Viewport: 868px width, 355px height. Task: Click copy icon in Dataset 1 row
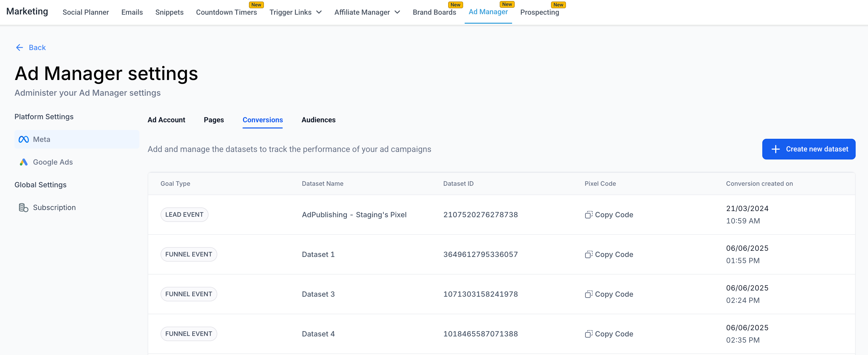pyautogui.click(x=589, y=254)
